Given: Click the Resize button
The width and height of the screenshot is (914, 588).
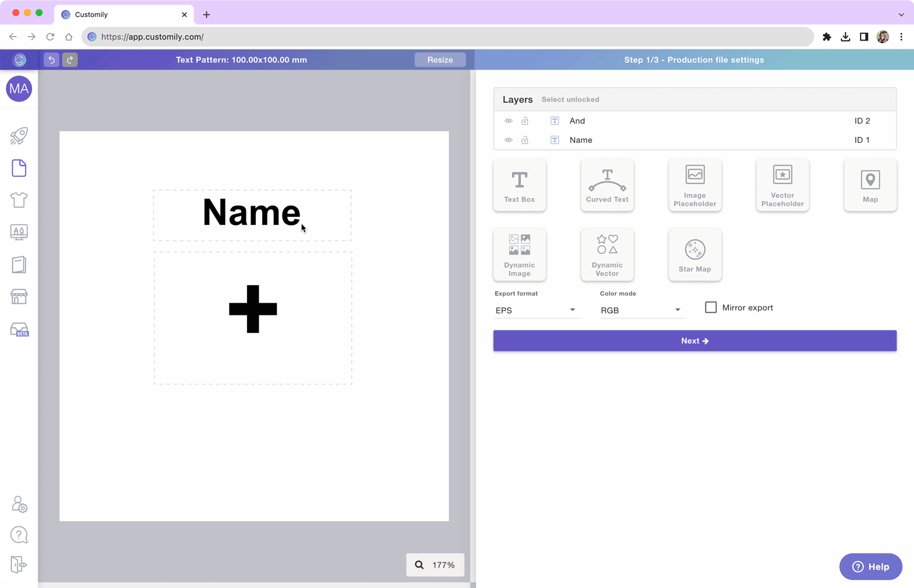Looking at the screenshot, I should [440, 60].
